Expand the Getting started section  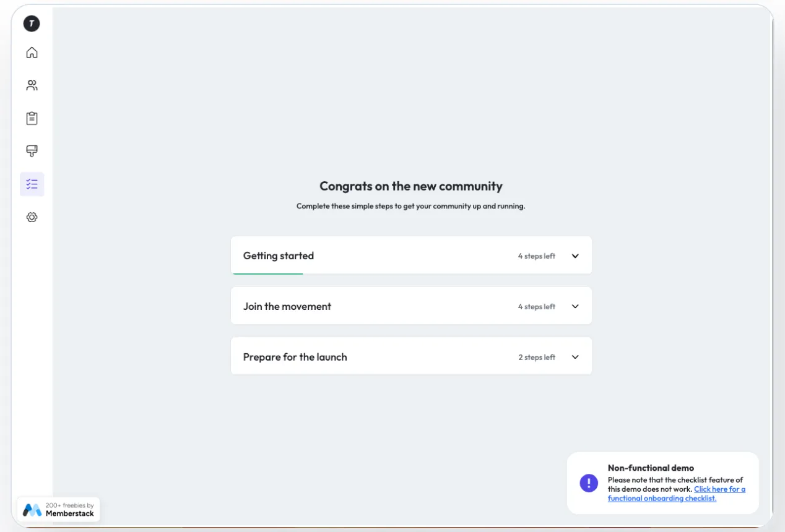[x=411, y=255]
